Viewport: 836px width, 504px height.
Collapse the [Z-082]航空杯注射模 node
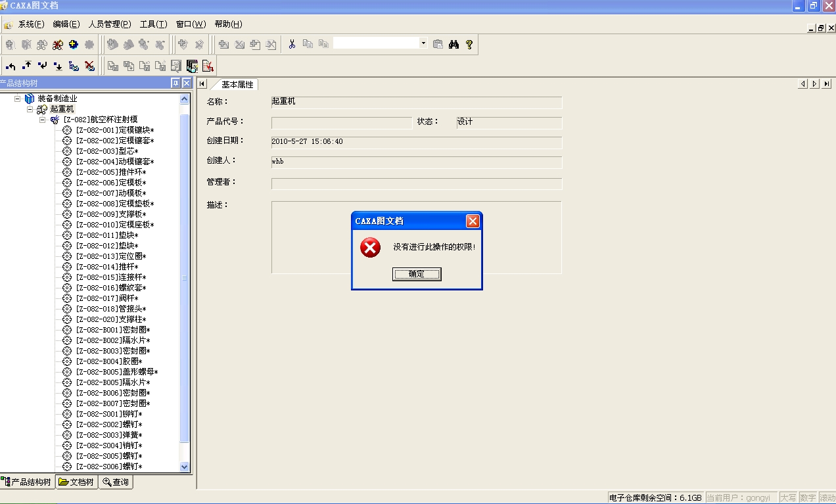(43, 120)
